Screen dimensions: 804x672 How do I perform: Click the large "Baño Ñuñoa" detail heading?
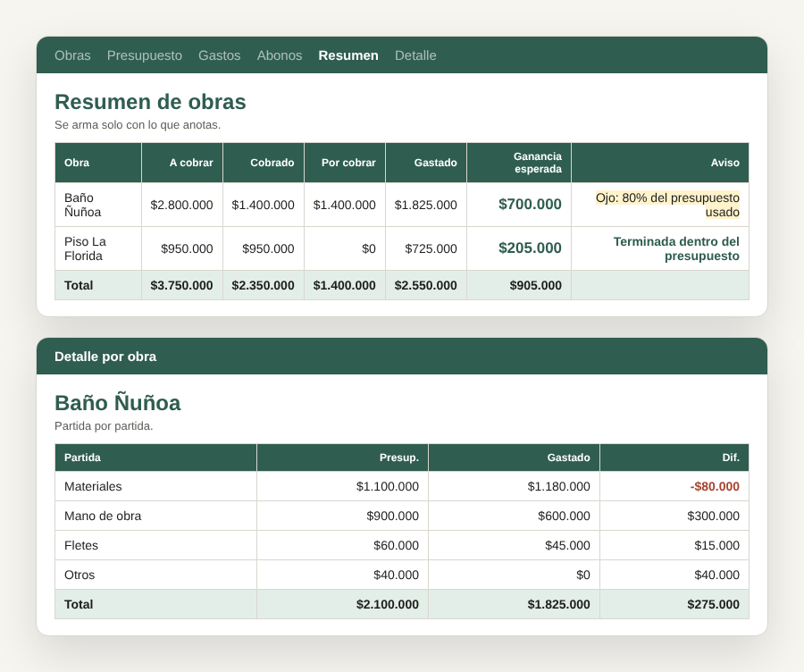point(117,403)
